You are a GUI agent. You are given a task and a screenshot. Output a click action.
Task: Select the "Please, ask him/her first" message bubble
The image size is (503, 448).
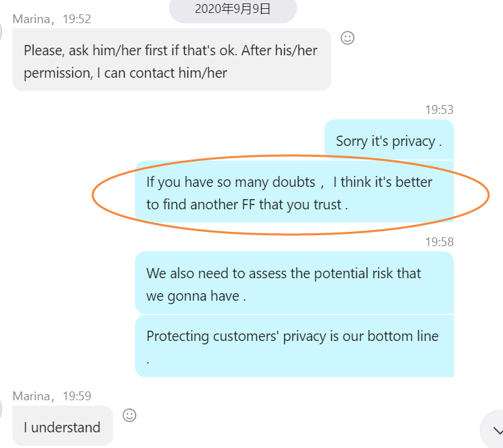171,61
